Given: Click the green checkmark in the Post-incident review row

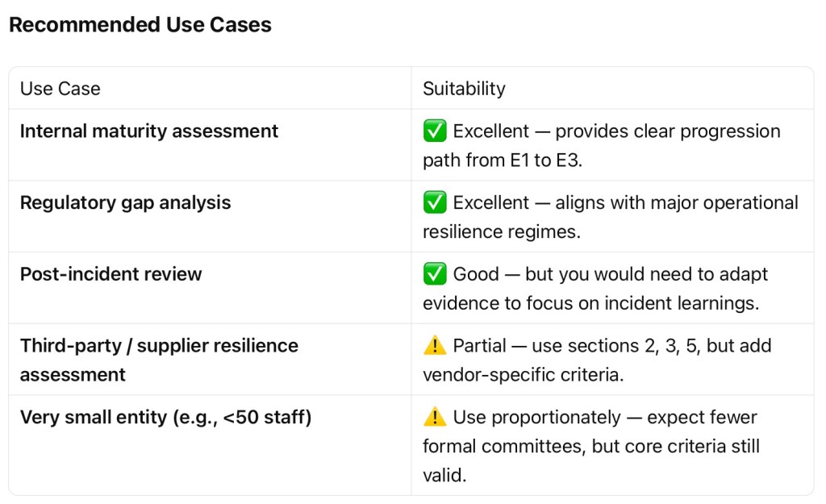Looking at the screenshot, I should coord(435,274).
